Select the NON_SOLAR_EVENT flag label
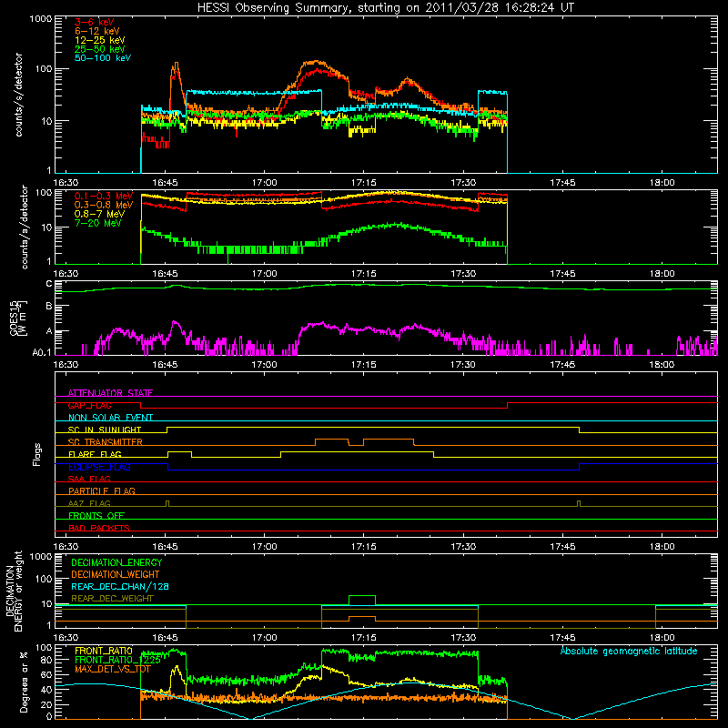This screenshot has height=728, width=728. [x=110, y=418]
